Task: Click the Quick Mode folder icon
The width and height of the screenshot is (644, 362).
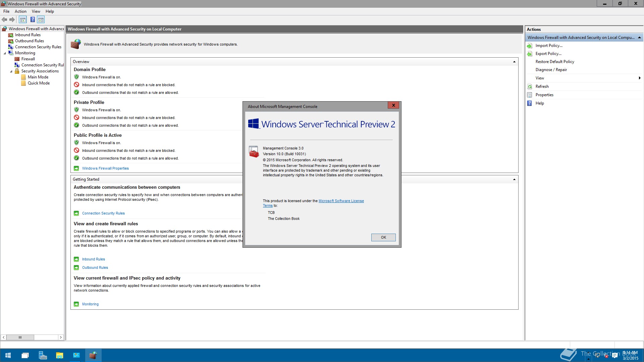Action: click(23, 83)
